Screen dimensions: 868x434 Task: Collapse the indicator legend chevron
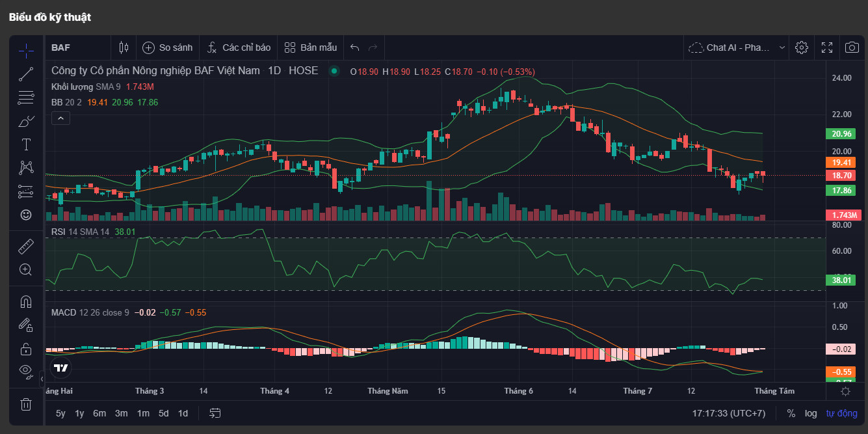tap(60, 118)
